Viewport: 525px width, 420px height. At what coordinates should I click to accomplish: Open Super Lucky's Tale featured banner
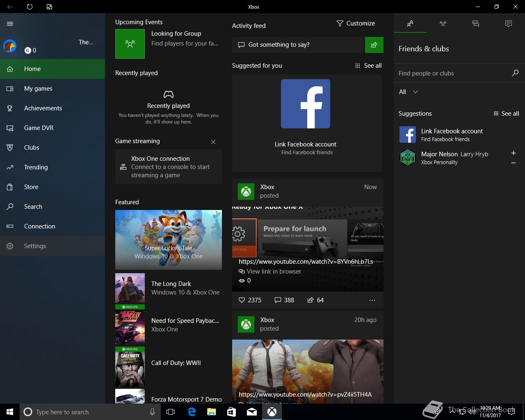(169, 240)
